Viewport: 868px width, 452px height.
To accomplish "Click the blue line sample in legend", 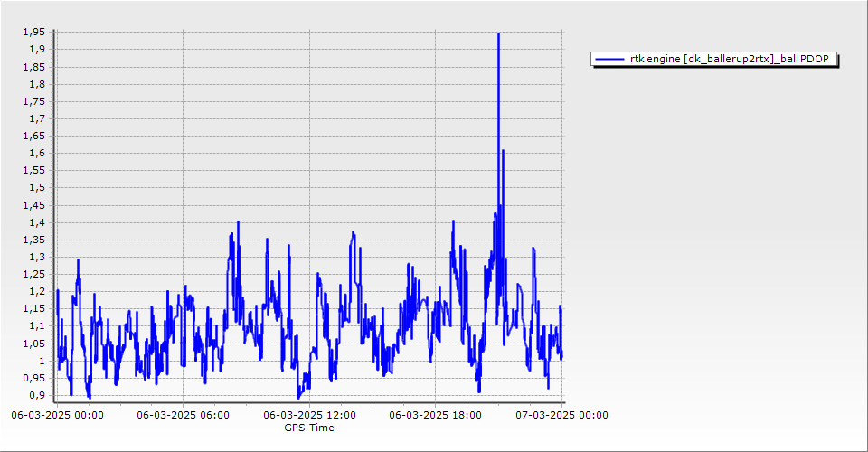I will pos(609,59).
